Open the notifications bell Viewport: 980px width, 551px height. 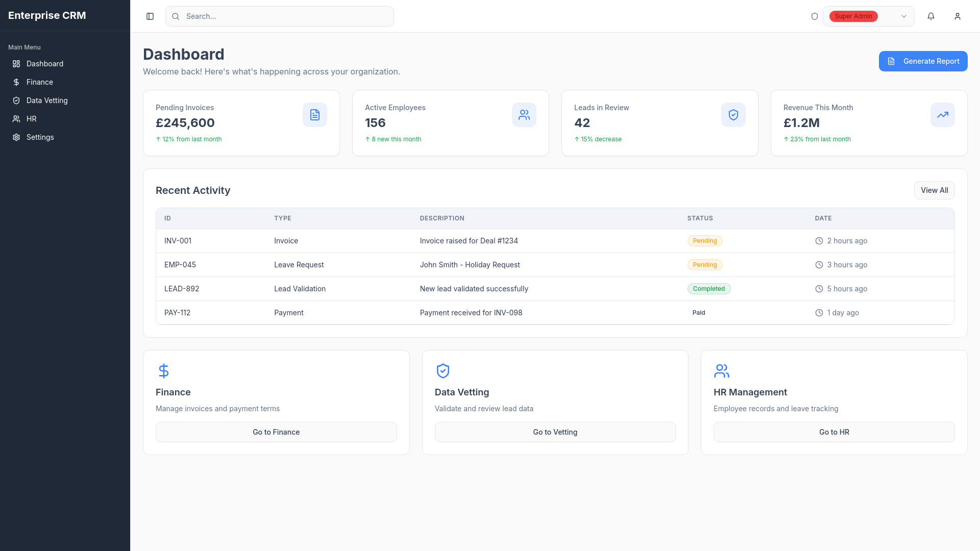931,16
